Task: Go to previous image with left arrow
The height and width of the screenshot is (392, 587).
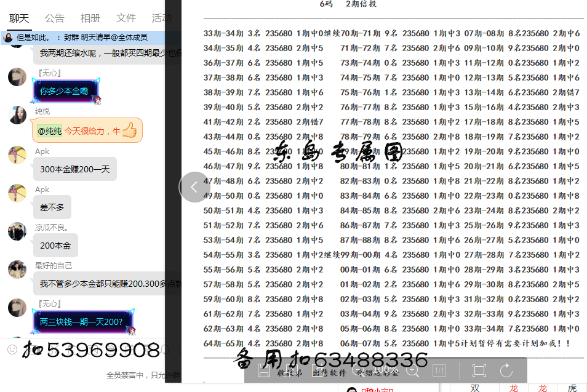Action: pyautogui.click(x=194, y=187)
